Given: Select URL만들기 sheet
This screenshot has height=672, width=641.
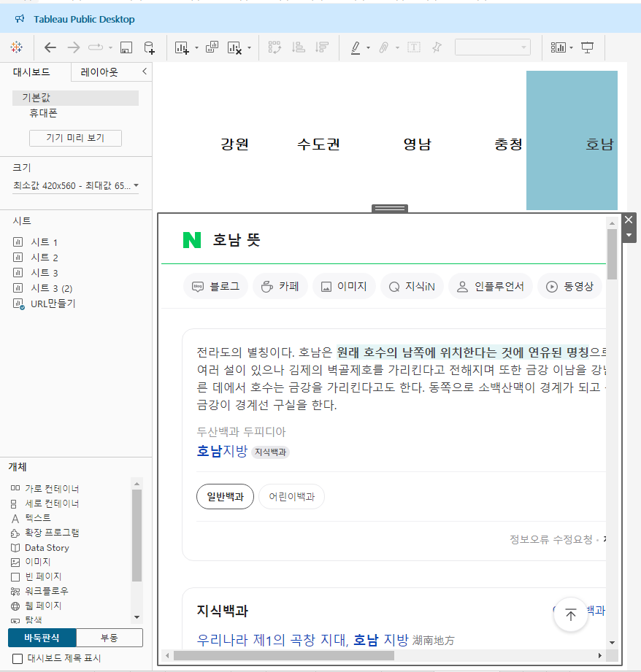Looking at the screenshot, I should 53,304.
